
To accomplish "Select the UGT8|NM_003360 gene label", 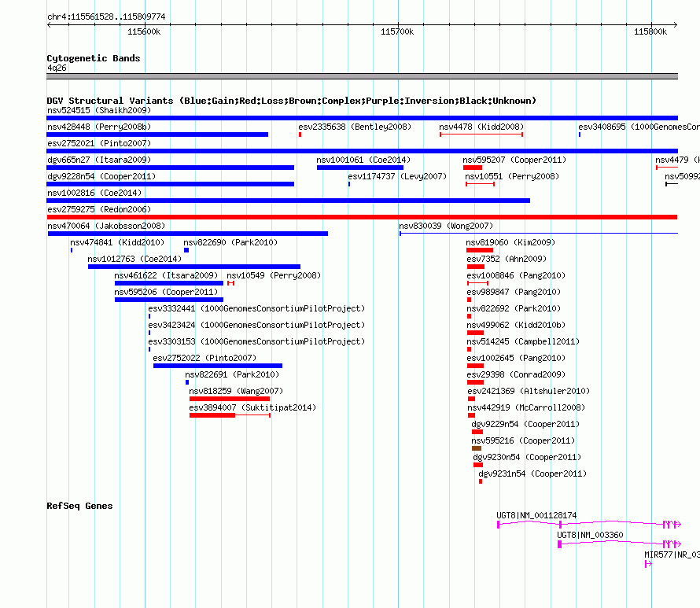I will click(x=590, y=535).
